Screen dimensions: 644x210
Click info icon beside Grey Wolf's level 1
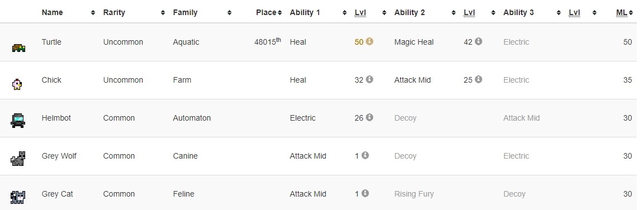[x=365, y=155]
